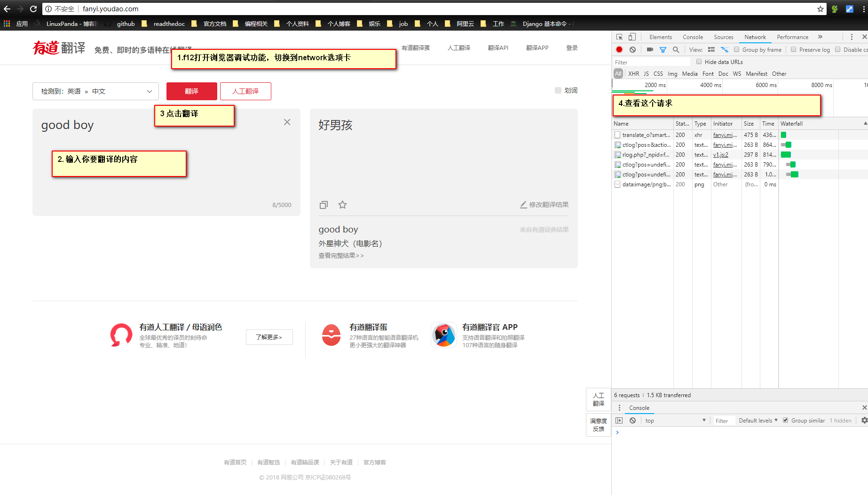Open the Apps grid icon in bookmarks bar
This screenshot has height=495, width=868.
point(7,24)
